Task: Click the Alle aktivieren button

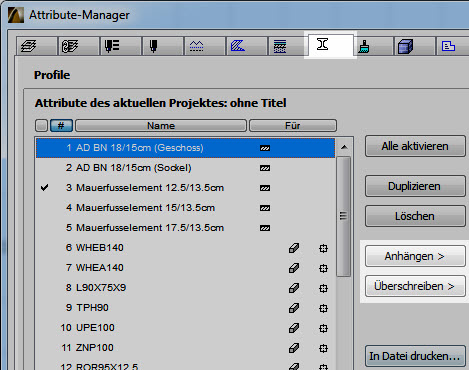Action: (415, 146)
